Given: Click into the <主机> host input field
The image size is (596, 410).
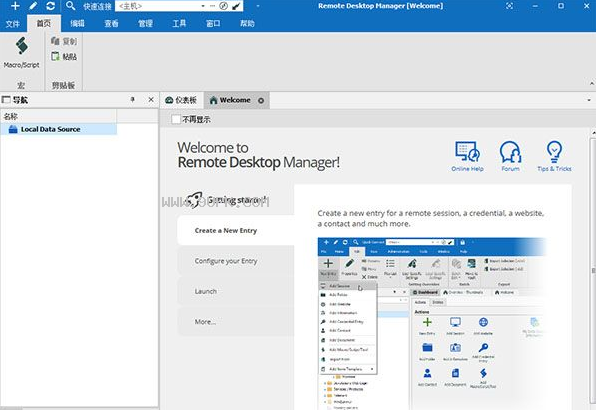Looking at the screenshot, I should (157, 6).
